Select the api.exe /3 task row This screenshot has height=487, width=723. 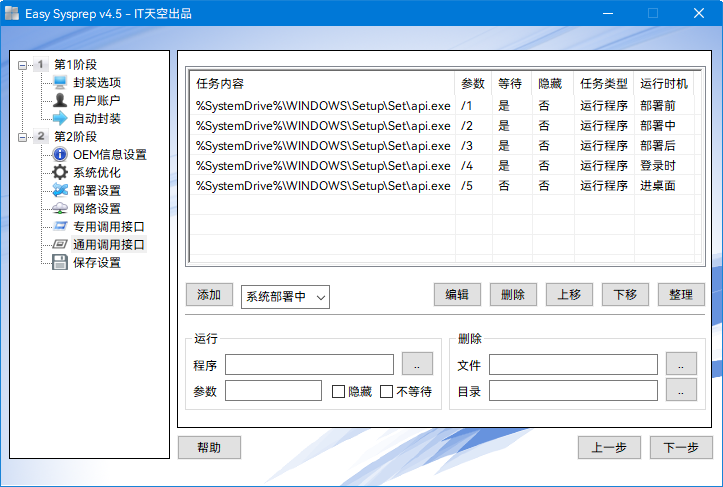[x=445, y=146]
